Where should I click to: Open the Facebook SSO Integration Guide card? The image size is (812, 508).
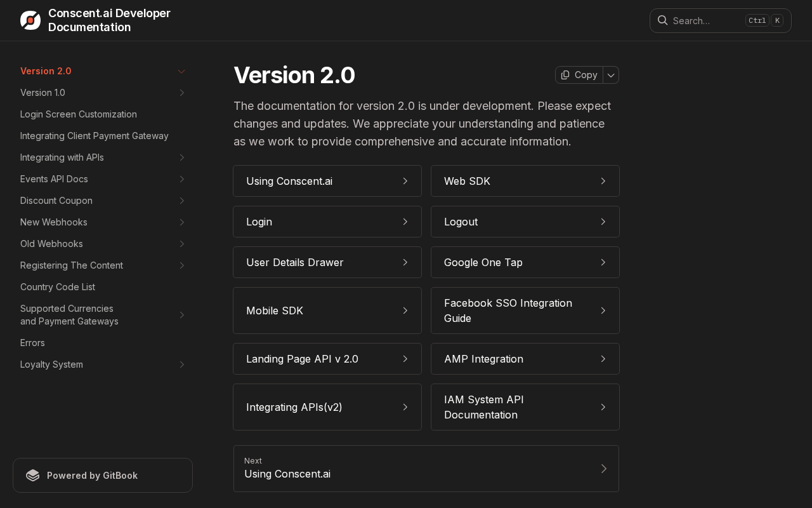tap(525, 311)
